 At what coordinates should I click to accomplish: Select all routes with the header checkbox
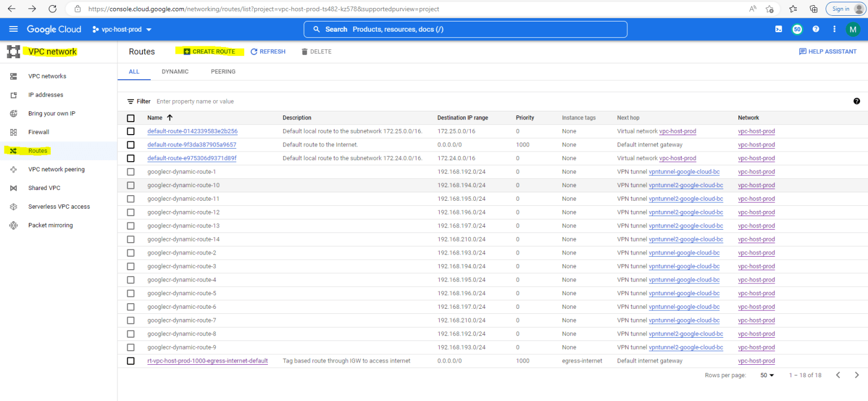[131, 118]
